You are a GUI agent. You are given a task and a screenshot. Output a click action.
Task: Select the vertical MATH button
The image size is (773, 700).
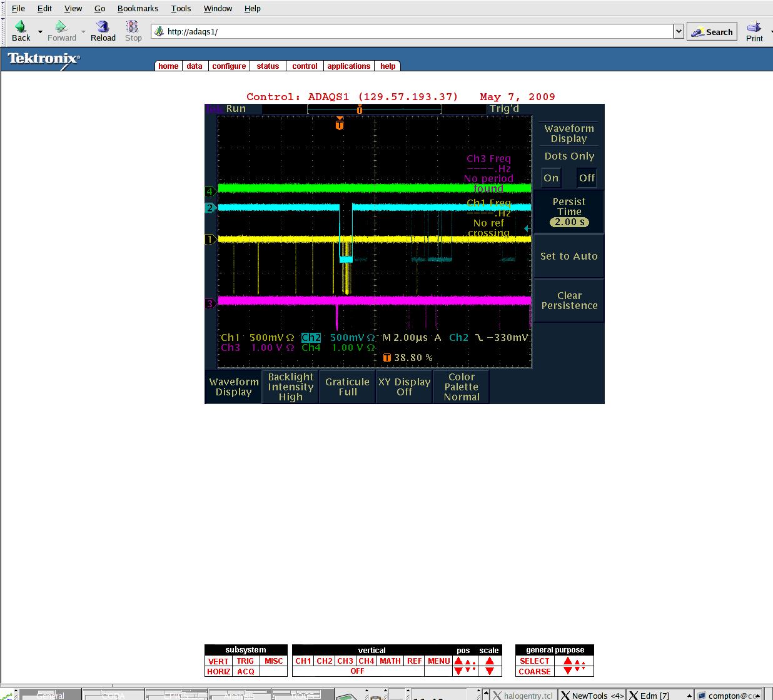[x=390, y=661]
